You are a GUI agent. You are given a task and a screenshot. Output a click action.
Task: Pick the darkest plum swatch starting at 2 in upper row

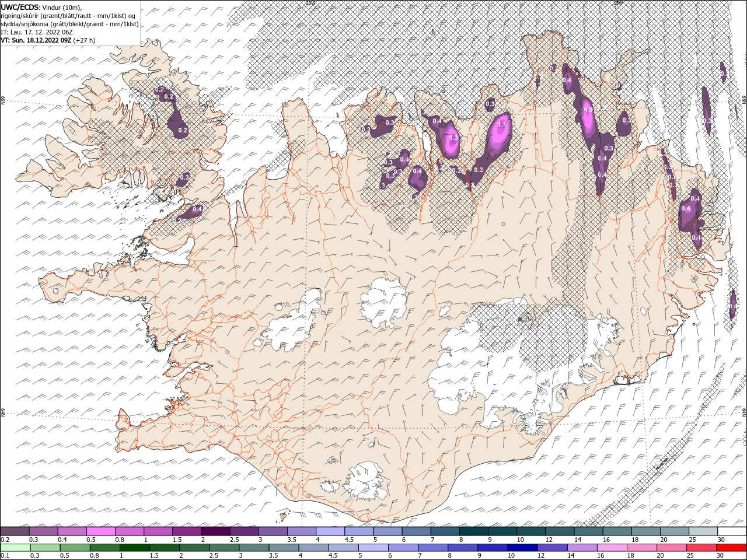click(x=215, y=531)
